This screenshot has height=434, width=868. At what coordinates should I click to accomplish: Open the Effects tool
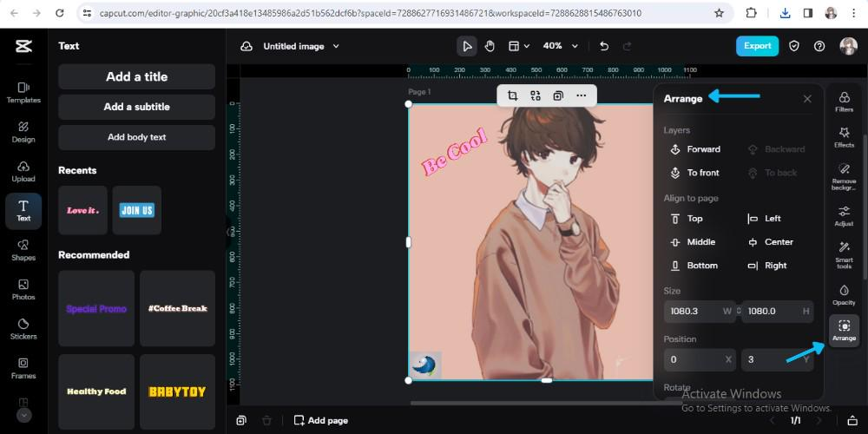(845, 137)
